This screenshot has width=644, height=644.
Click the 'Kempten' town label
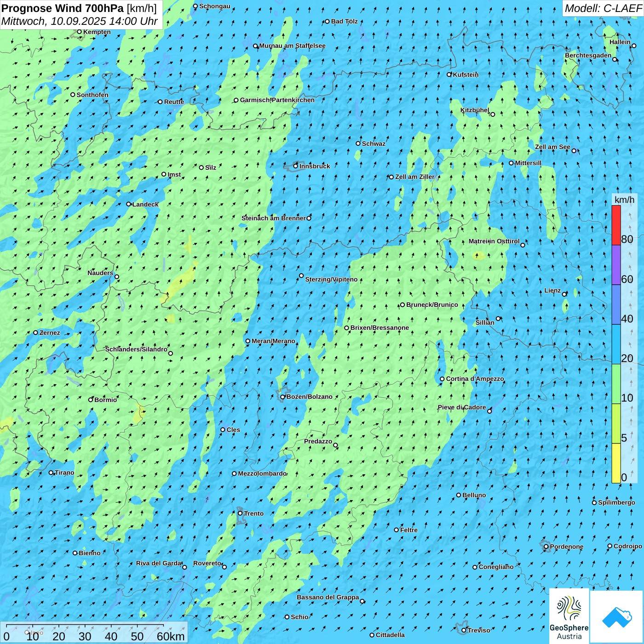(97, 32)
